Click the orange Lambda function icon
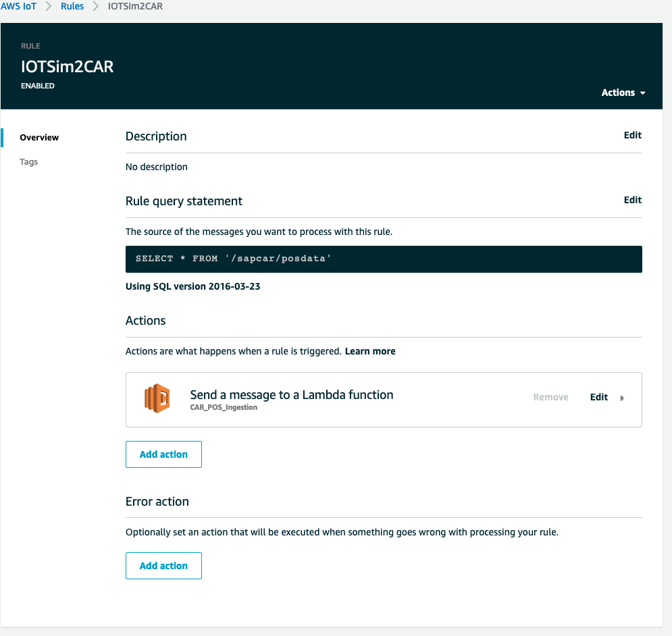The height and width of the screenshot is (636, 672). (x=157, y=398)
